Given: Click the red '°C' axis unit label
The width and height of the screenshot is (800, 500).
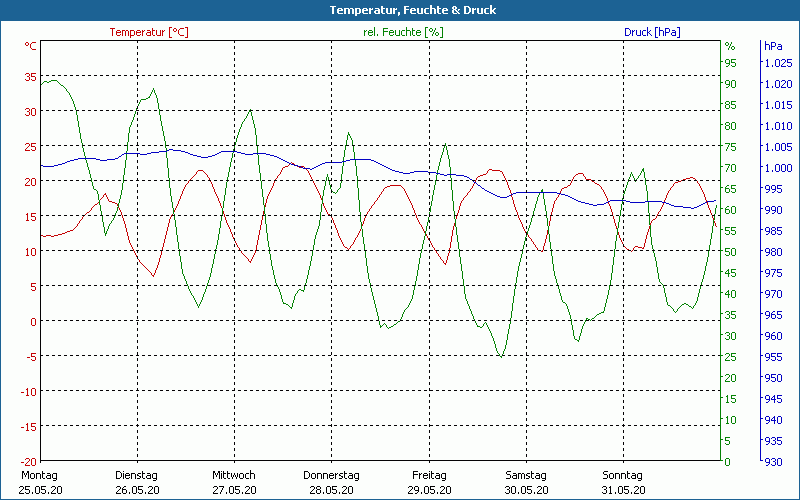Looking at the screenshot, I should coord(31,46).
